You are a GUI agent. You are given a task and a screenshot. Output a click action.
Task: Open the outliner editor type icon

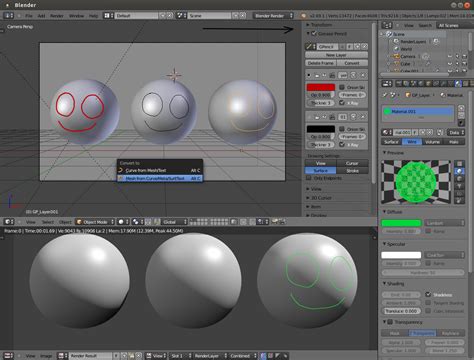click(x=387, y=25)
